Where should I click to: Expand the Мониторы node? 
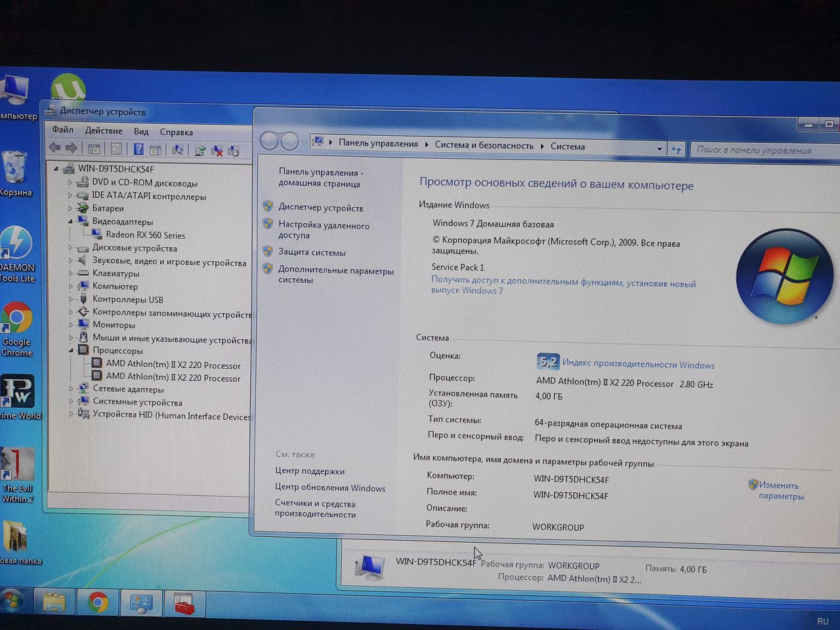[x=71, y=325]
